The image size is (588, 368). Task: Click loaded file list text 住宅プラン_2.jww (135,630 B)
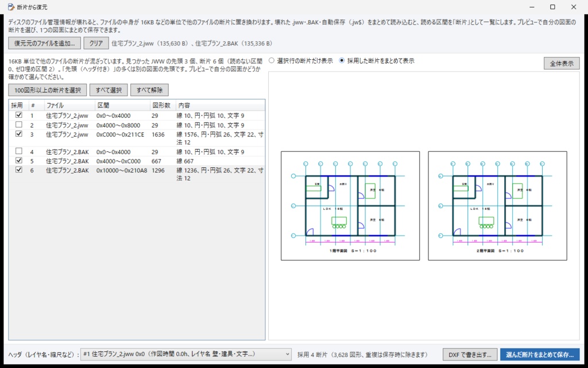coord(150,44)
